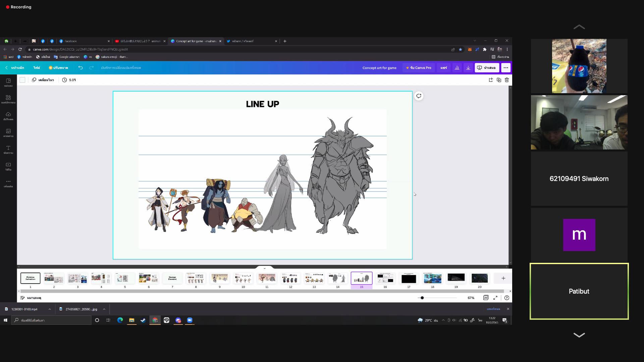The image size is (644, 362).
Task: Toggle the grid view page count icon
Action: coord(485,298)
